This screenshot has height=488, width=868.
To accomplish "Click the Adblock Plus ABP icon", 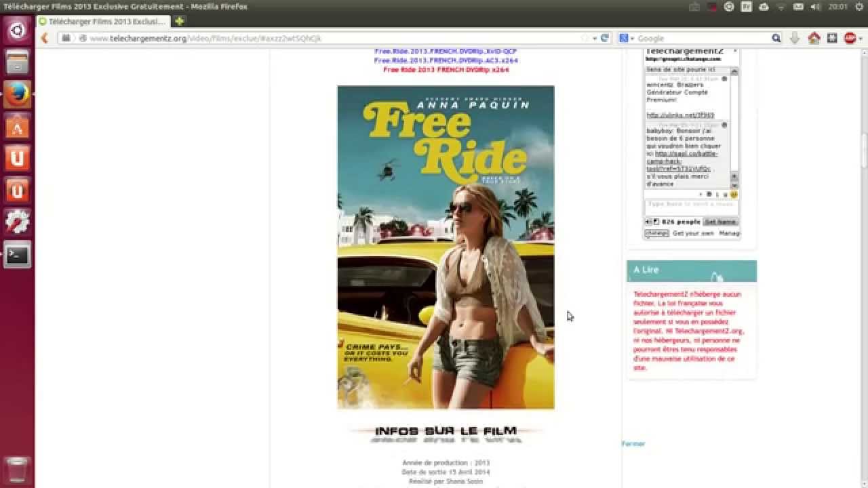I will point(850,39).
